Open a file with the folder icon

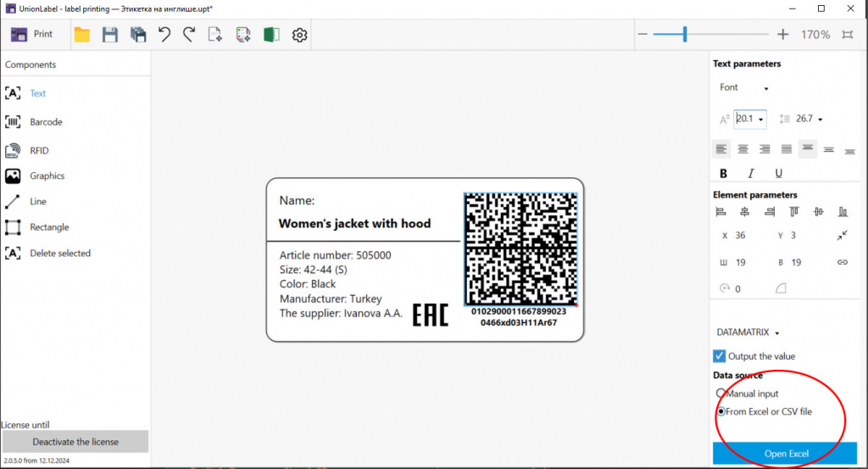tap(82, 35)
